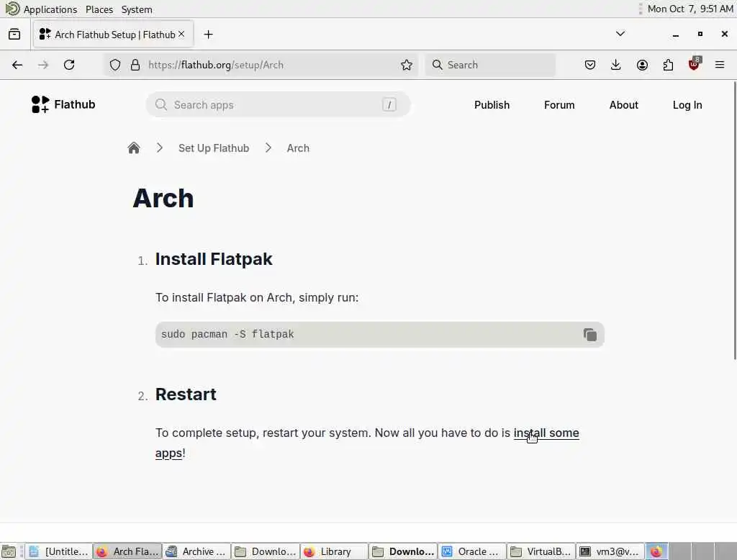Copy the sudo pacman command

tap(590, 334)
